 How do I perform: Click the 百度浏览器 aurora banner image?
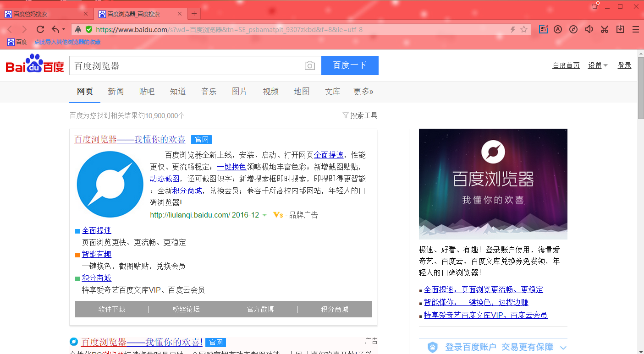(x=493, y=184)
